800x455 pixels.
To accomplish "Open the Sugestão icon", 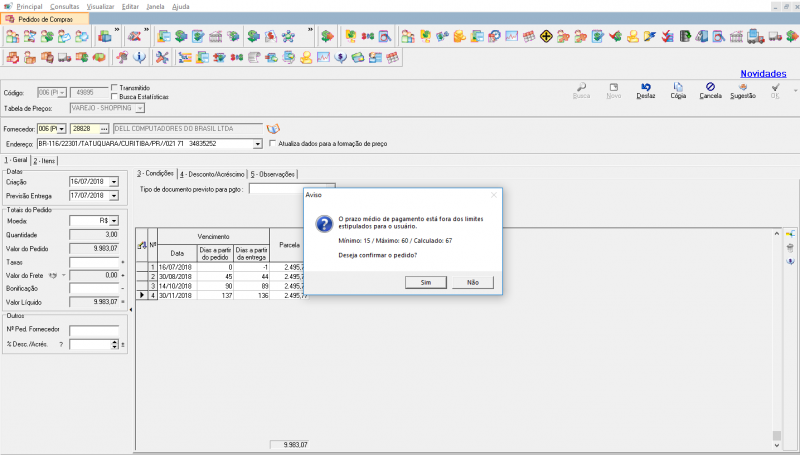I will [742, 88].
